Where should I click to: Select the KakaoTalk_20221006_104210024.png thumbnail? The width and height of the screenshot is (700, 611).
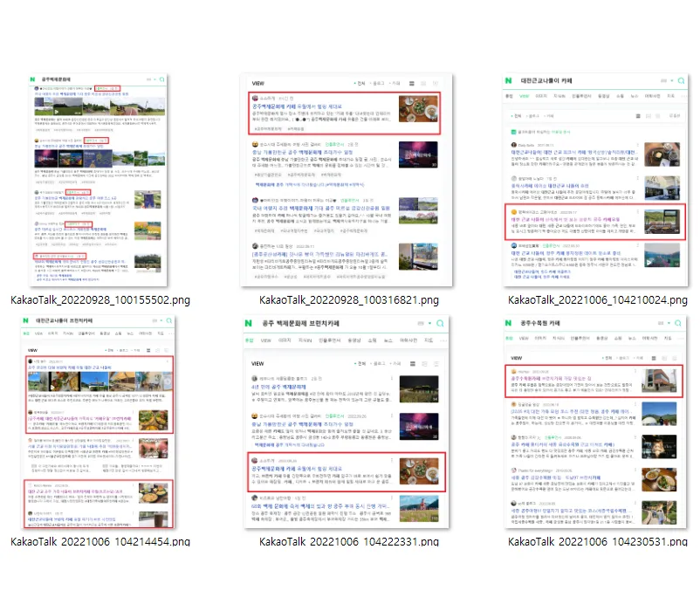coord(595,180)
